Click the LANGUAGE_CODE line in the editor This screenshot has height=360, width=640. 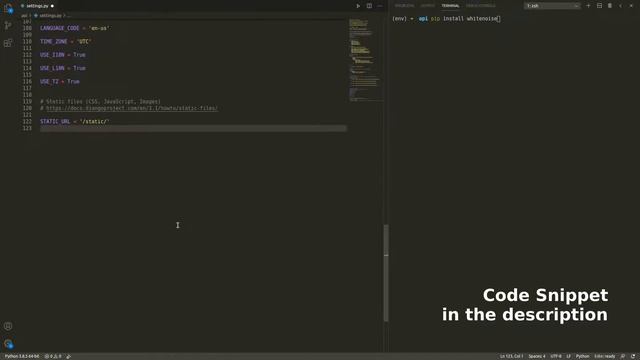[75, 28]
